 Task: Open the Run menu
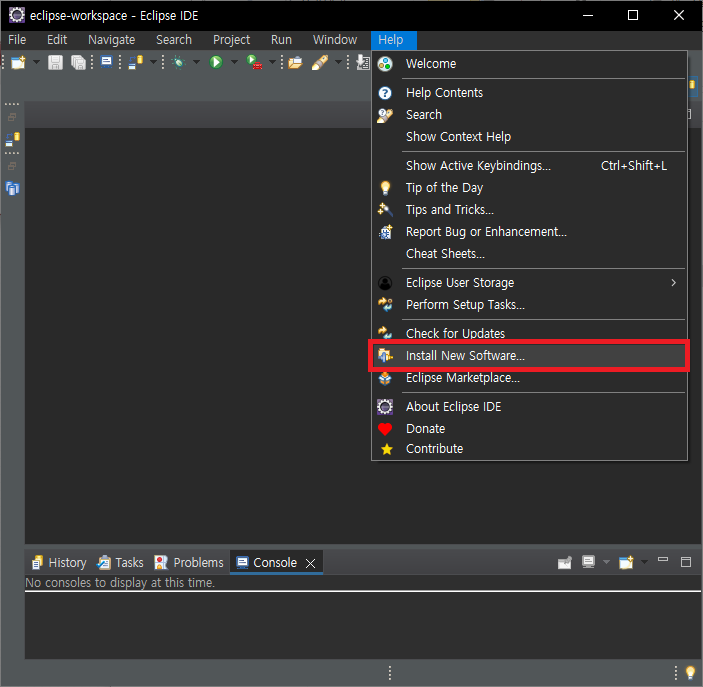pyautogui.click(x=281, y=40)
